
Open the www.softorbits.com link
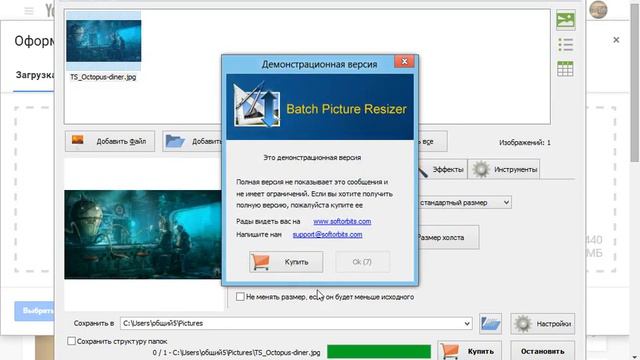tap(342, 221)
